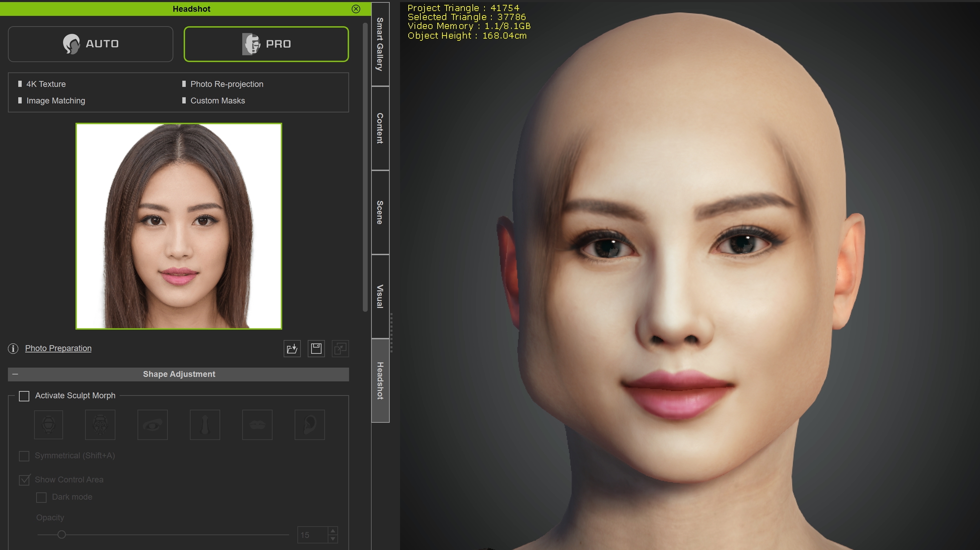Select the face sculpt region icon
The image size is (980, 550).
100,424
